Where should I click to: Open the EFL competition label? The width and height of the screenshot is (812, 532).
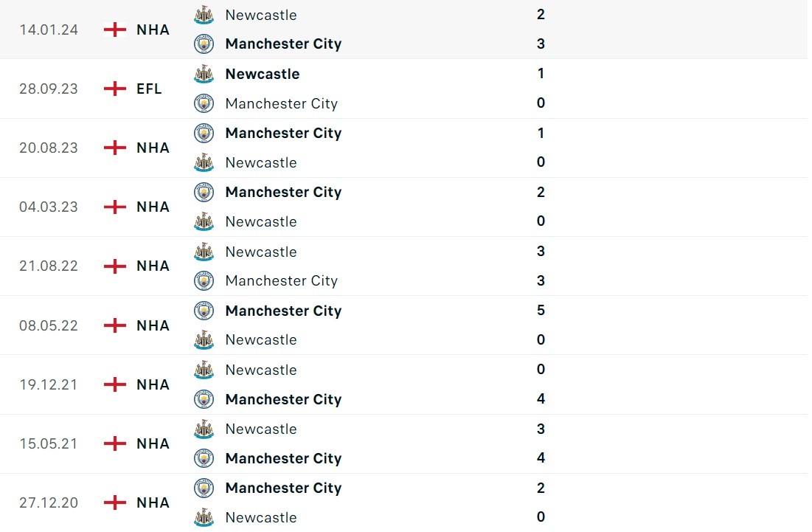149,89
